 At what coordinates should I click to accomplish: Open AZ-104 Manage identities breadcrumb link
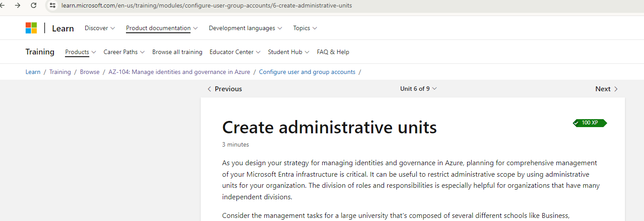(x=179, y=72)
